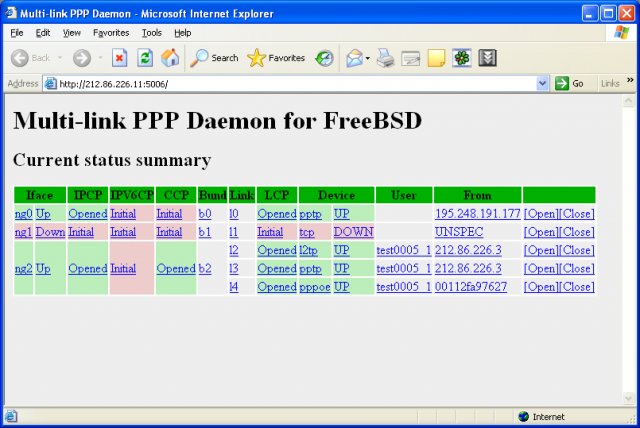Open the Favorites menu

pos(111,33)
